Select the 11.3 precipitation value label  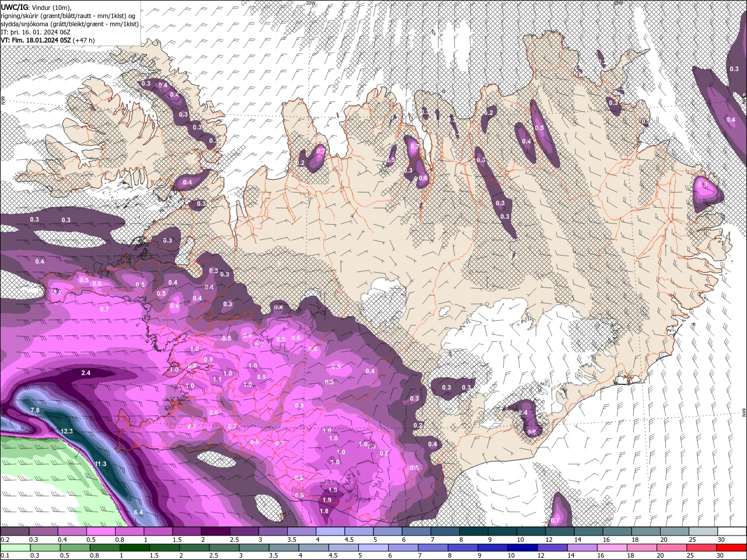click(x=100, y=464)
